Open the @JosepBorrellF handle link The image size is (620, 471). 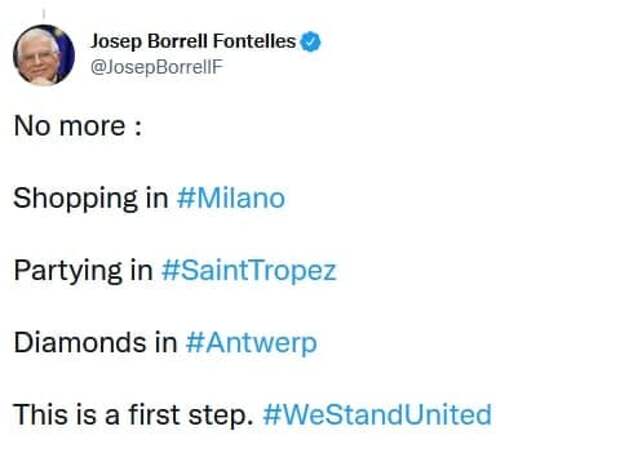157,68
